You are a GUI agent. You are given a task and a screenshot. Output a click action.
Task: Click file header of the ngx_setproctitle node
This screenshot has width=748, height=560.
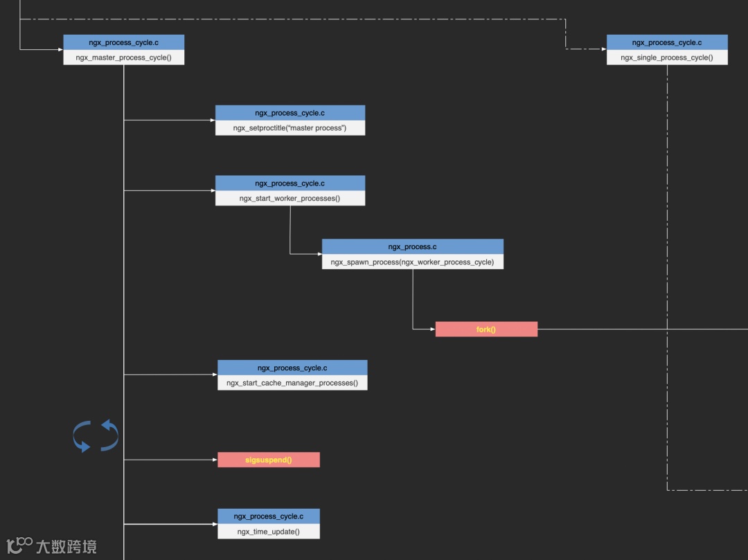click(x=290, y=112)
